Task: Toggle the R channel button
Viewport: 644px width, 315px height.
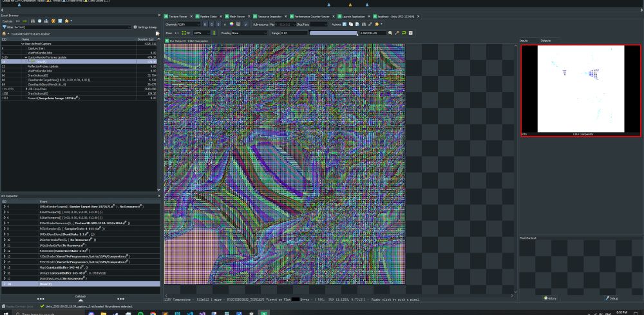Action: 205,24
